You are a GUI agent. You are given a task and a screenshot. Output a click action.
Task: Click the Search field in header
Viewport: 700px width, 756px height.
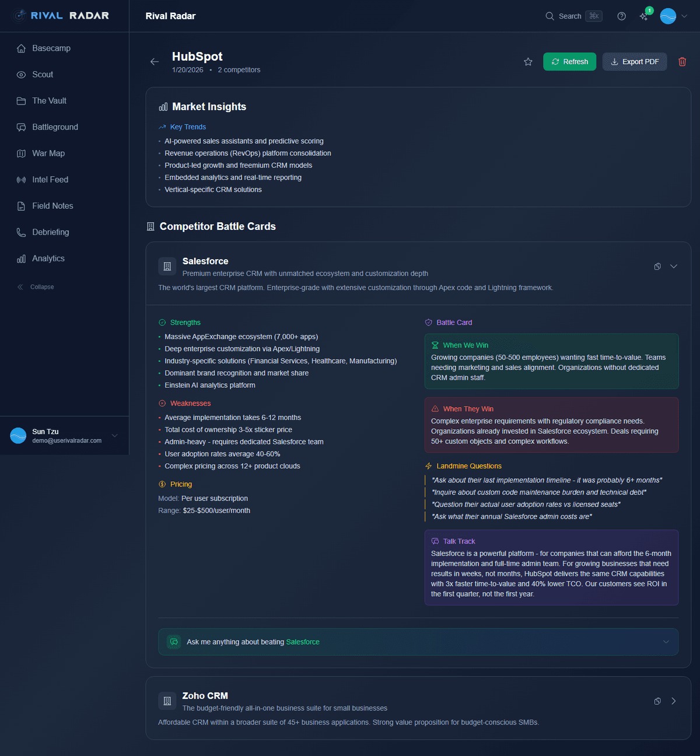(x=573, y=16)
